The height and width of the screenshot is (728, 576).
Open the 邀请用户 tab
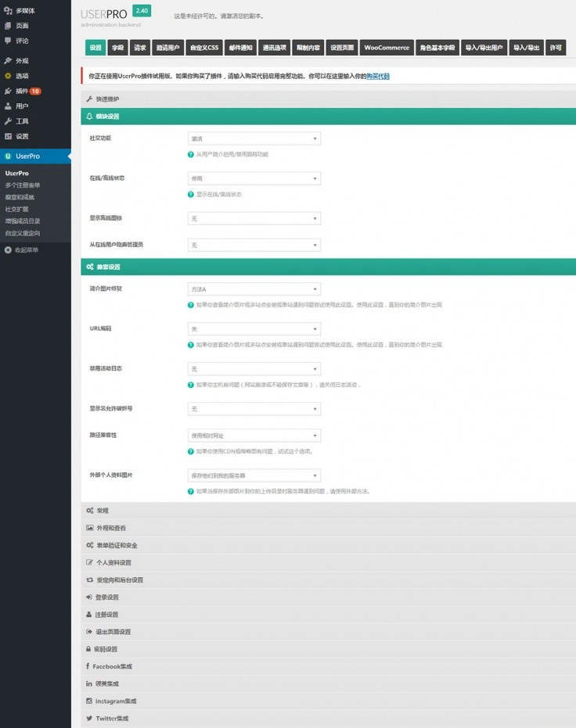coord(167,48)
